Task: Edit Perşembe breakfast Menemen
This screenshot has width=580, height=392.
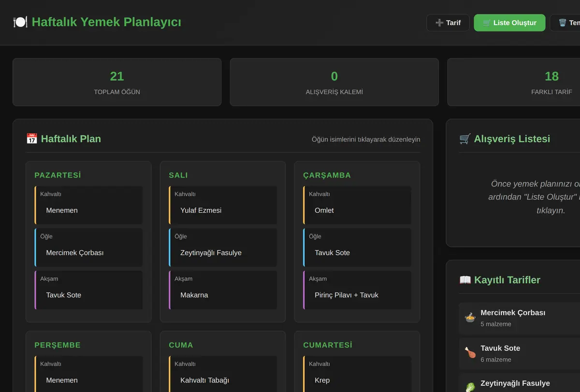Action: pyautogui.click(x=89, y=380)
